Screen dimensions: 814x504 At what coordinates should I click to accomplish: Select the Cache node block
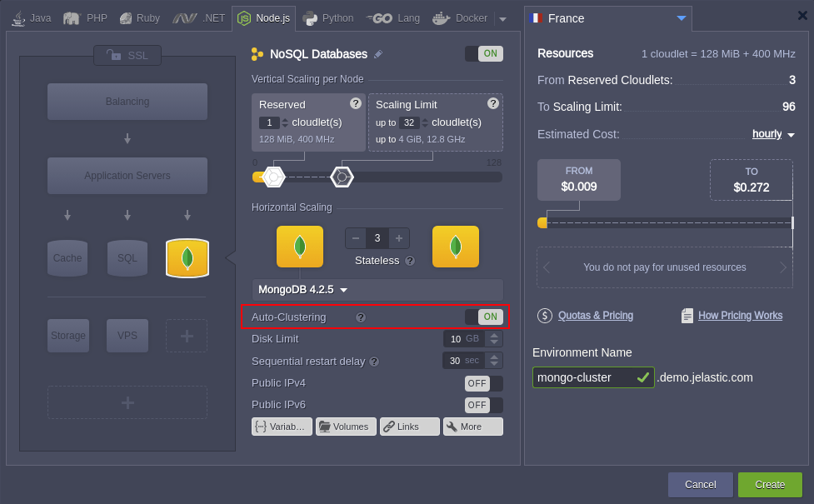tap(67, 258)
